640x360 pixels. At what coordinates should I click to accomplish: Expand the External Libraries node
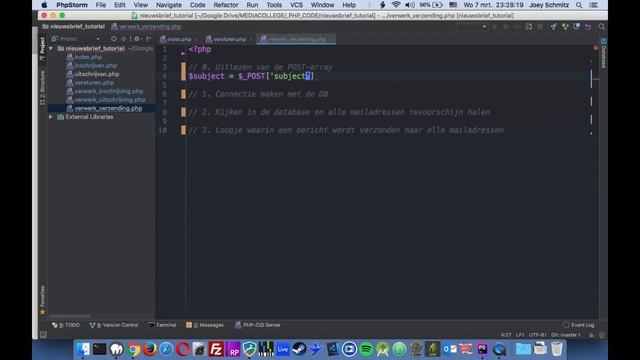pos(51,117)
